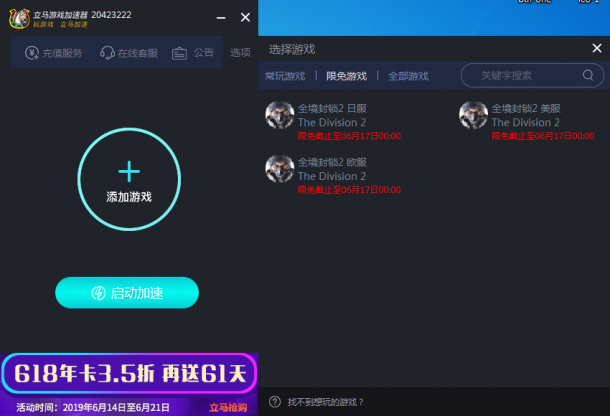Click 全境封锁2 美服 title text

526,109
